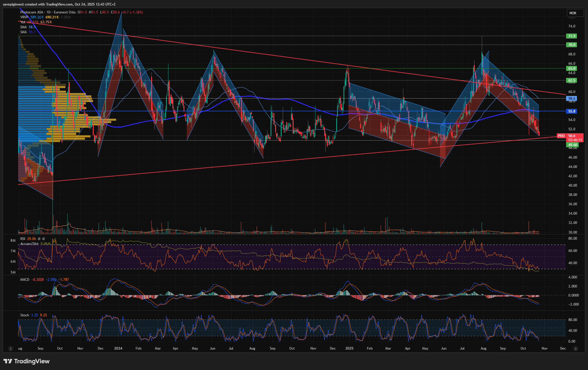Click the dark blue 55.8 SMA price label
This screenshot has height=370, width=588.
(x=572, y=111)
